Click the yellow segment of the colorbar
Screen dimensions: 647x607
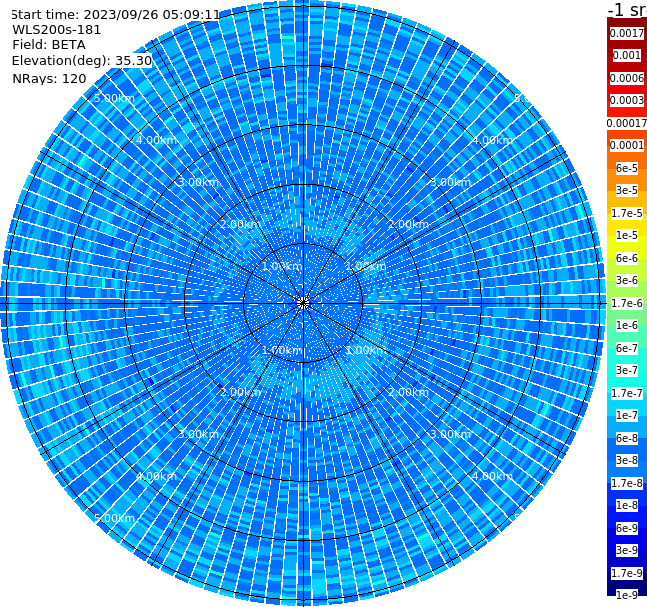click(627, 247)
